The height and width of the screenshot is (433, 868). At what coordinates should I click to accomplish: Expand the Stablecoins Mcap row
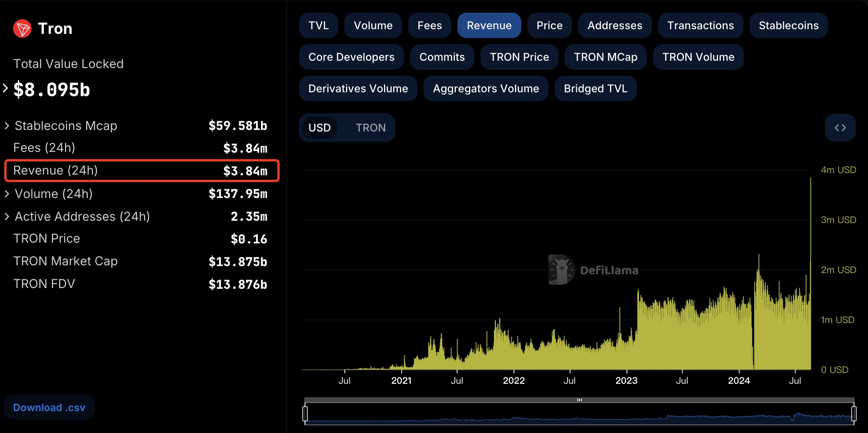(x=7, y=126)
